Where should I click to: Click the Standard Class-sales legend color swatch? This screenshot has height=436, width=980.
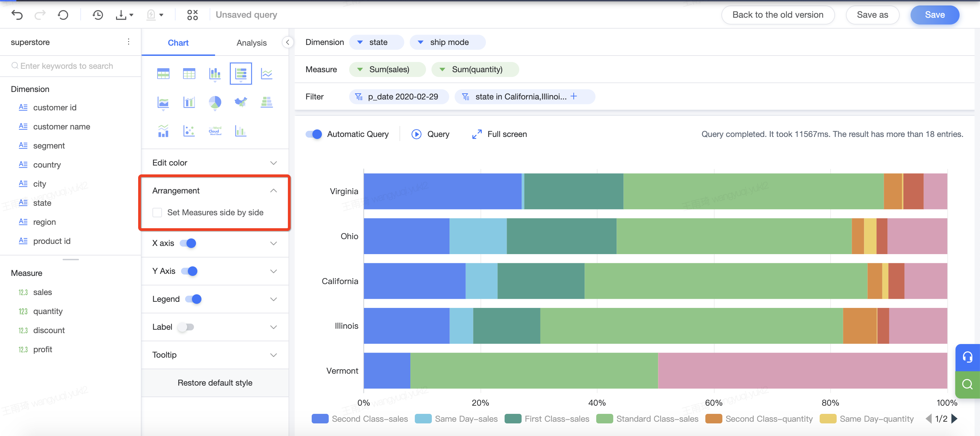point(605,419)
